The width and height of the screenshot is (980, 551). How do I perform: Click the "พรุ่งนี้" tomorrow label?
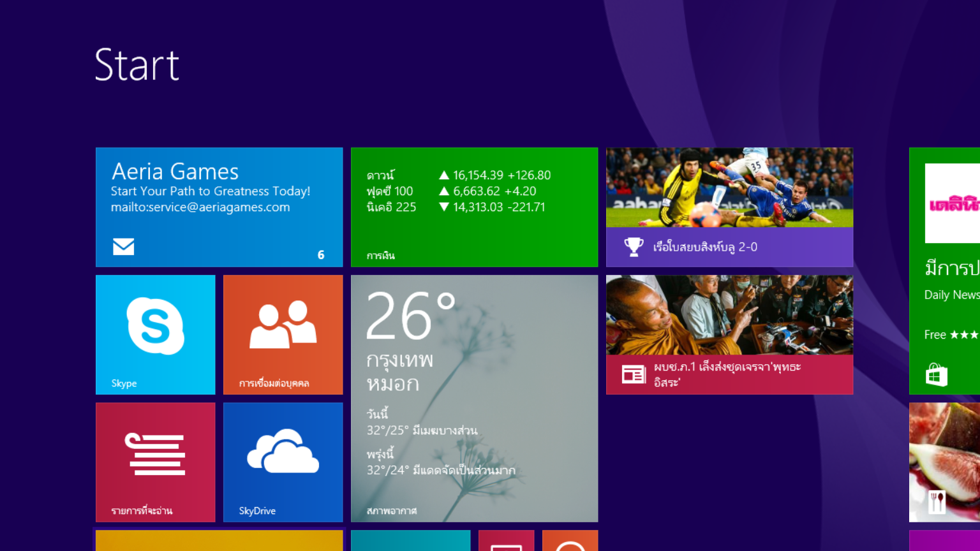click(380, 454)
